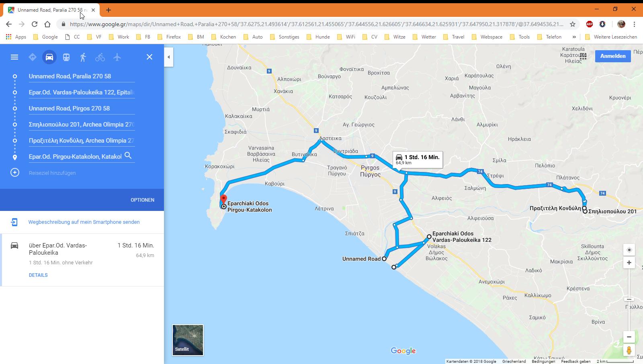Click the red destination pin at Katakolon

(x=223, y=200)
